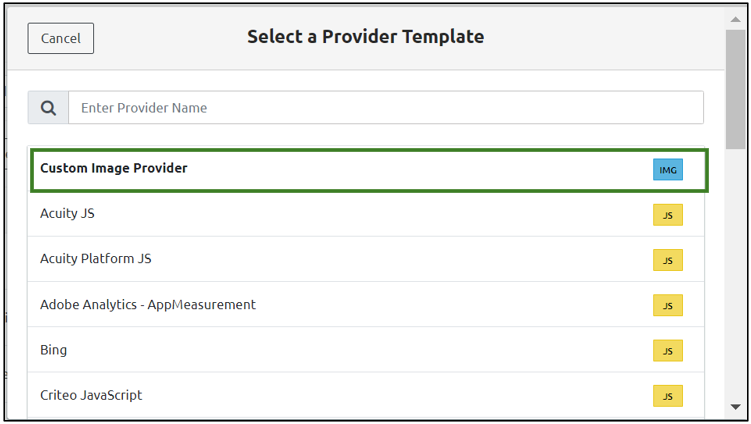Select the Bing provider row

point(54,350)
